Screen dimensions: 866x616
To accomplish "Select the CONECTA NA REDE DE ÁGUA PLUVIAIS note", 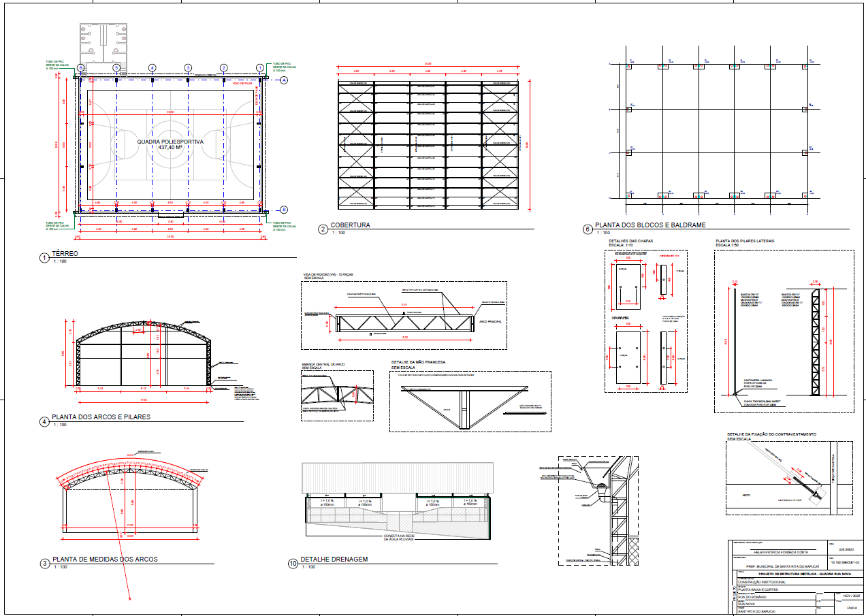I will pyautogui.click(x=399, y=538).
